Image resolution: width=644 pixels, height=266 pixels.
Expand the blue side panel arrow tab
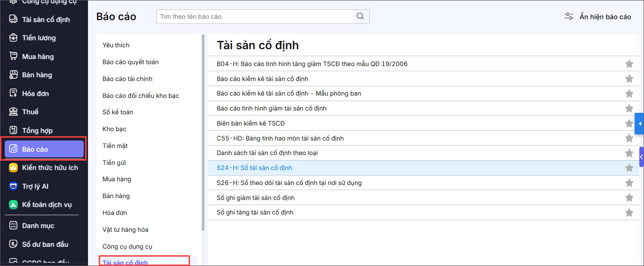(x=639, y=124)
